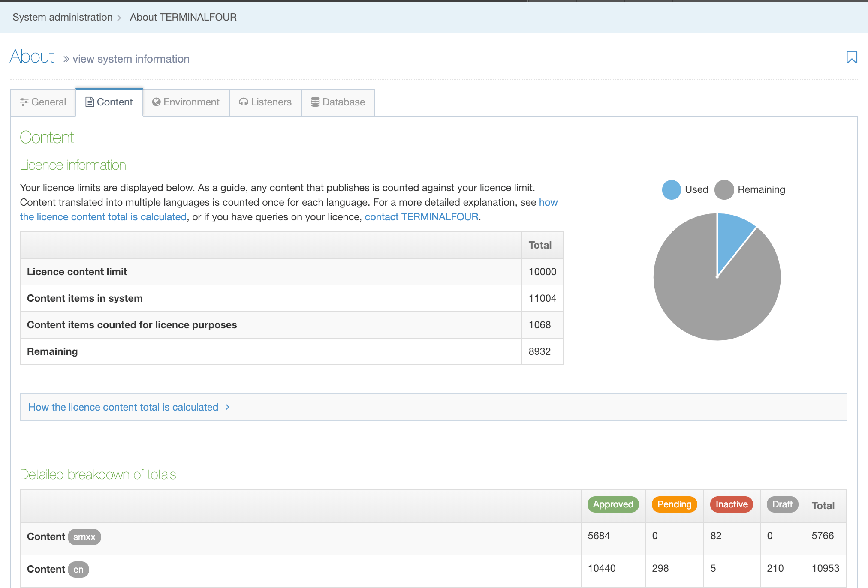Image resolution: width=868 pixels, height=588 pixels.
Task: Switch to the Environment tab
Action: click(186, 102)
